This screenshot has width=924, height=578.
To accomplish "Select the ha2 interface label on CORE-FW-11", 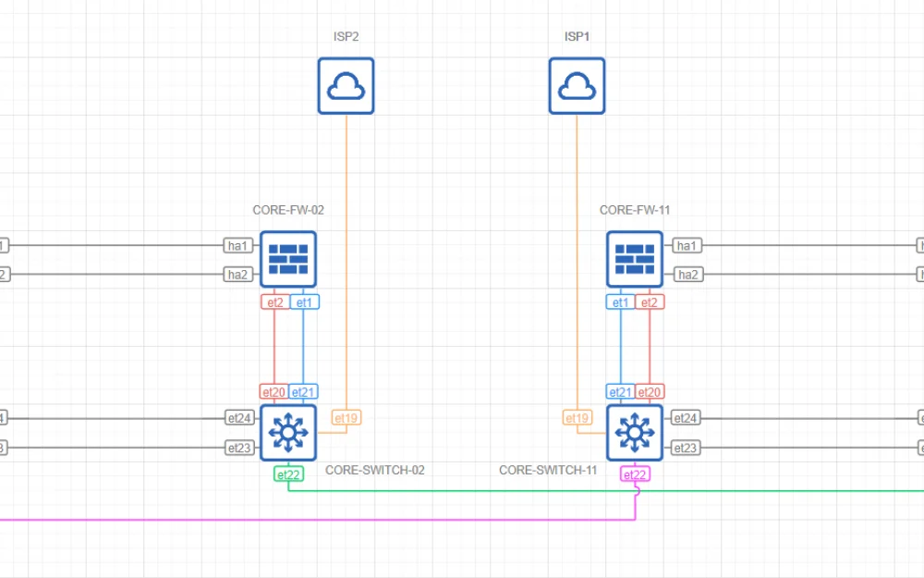I will click(687, 274).
